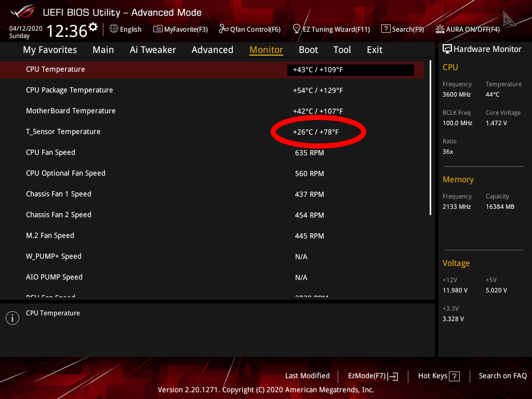Screen dimensions: 532x399
Task: Toggle AURA ON/OFF(F4)
Action: coord(468,29)
